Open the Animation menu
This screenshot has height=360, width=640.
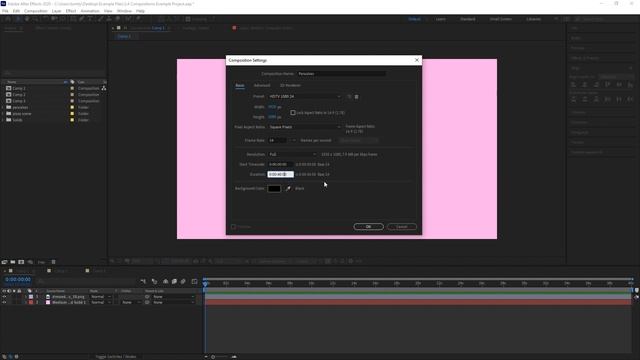(x=90, y=11)
